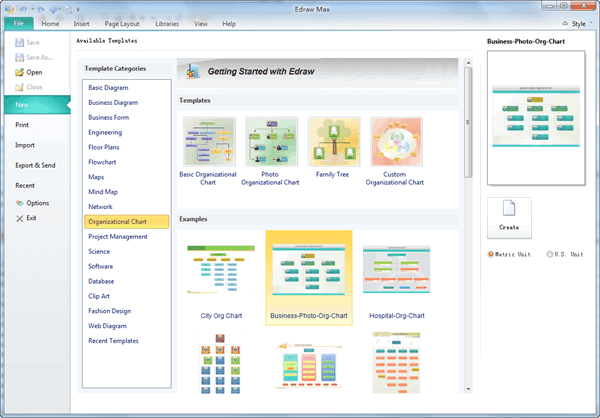Click the Getting Started with Edraw banner
Image resolution: width=600 pixels, height=418 pixels.
(317, 72)
